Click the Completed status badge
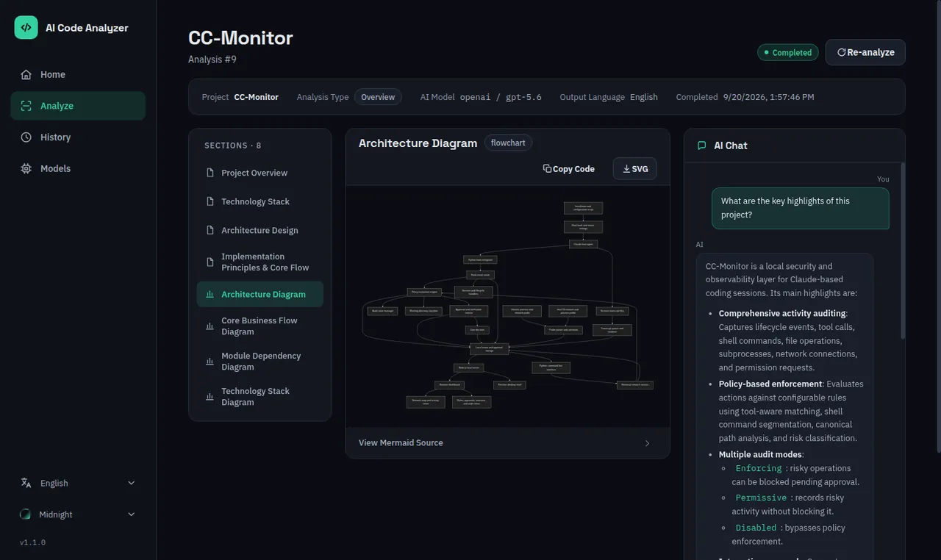Image resolution: width=941 pixels, height=560 pixels. 787,52
